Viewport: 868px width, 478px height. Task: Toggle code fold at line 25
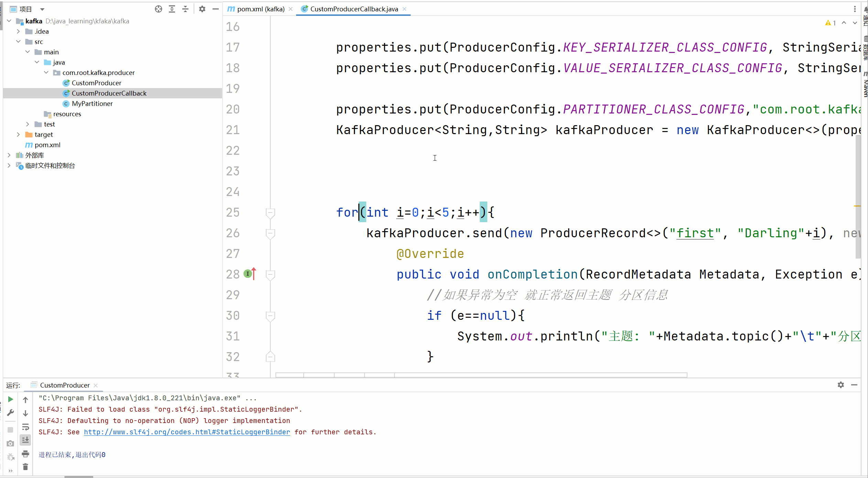270,213
